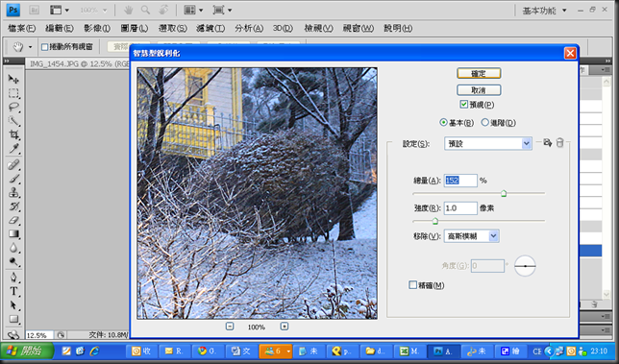Select the Move tool

click(13, 79)
